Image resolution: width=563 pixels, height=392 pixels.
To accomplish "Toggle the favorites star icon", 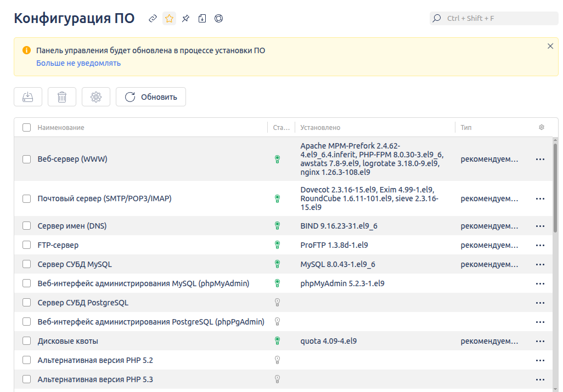I will 170,19.
